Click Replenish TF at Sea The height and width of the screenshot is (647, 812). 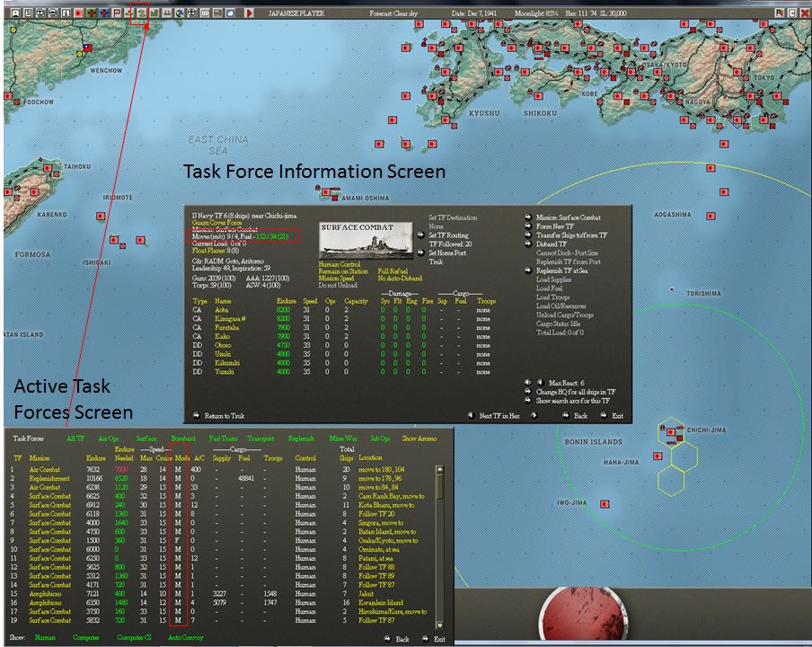[x=562, y=270]
